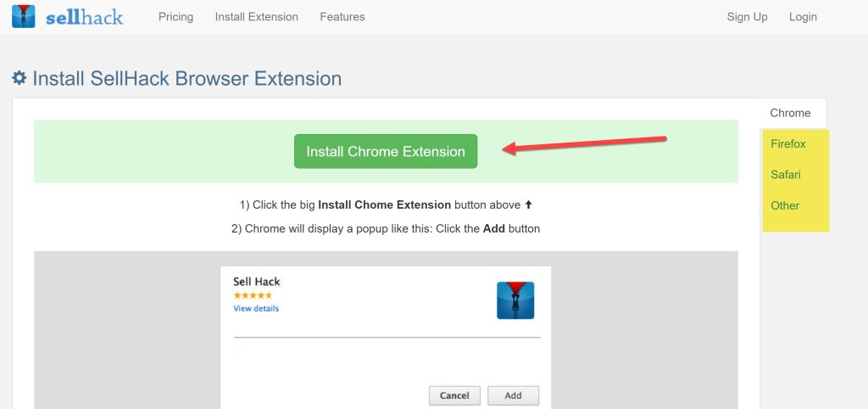This screenshot has width=868, height=409.
Task: Click the gear icon beside page heading
Action: [19, 78]
